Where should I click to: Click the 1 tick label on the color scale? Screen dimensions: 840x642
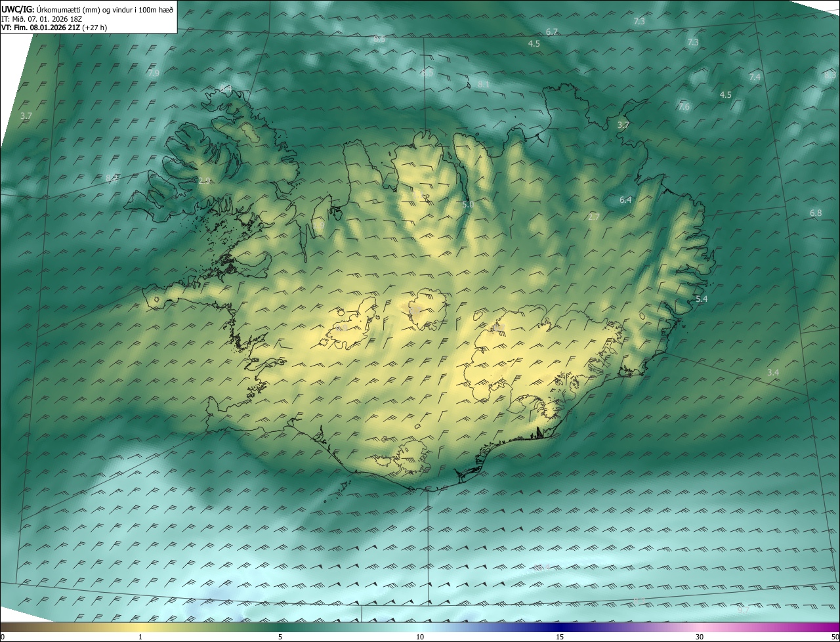tap(140, 637)
